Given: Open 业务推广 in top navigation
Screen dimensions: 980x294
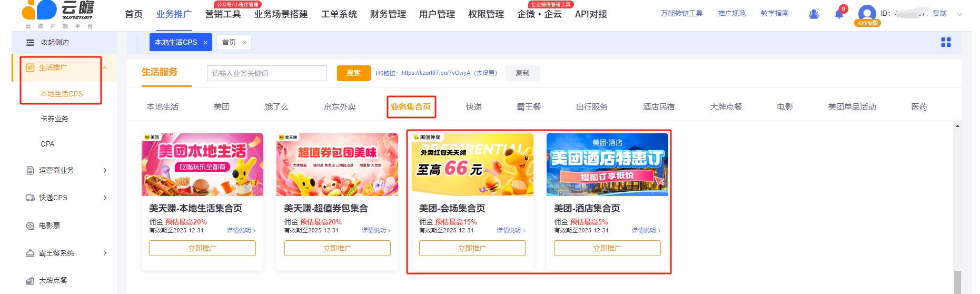Looking at the screenshot, I should [174, 14].
